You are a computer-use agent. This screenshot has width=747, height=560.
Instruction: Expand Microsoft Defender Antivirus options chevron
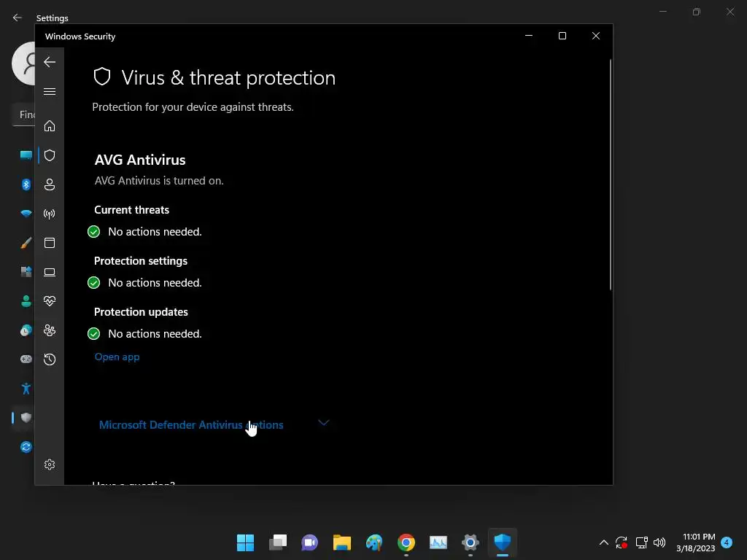click(323, 423)
